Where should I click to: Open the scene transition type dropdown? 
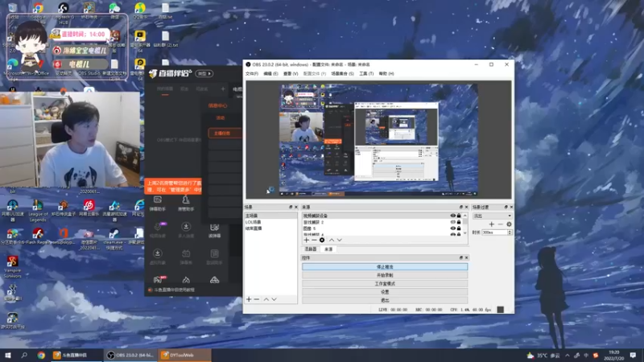492,216
